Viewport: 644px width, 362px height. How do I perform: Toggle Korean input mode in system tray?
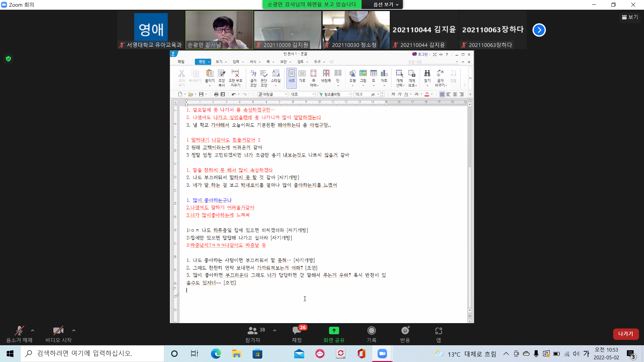(586, 354)
